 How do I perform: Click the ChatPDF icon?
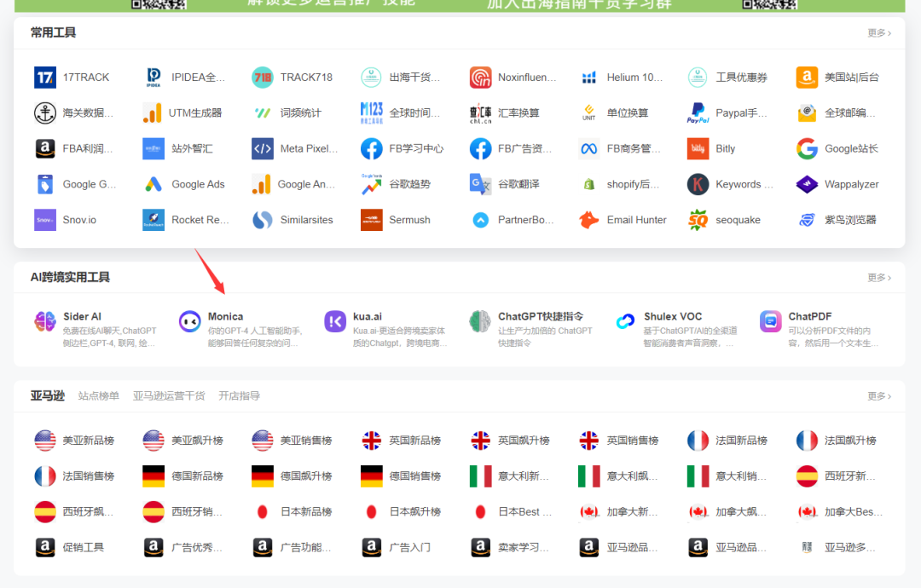[771, 321]
